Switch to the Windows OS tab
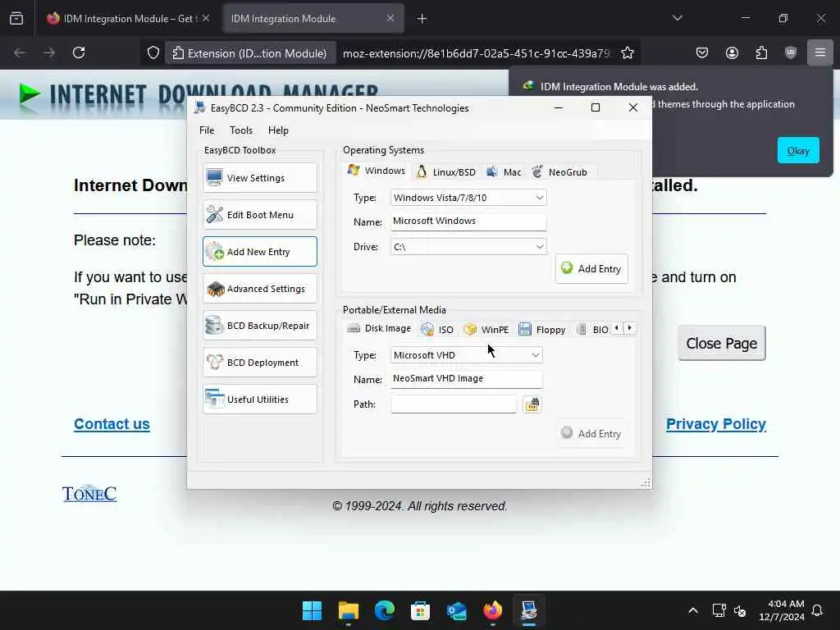The image size is (840, 630). (x=376, y=171)
